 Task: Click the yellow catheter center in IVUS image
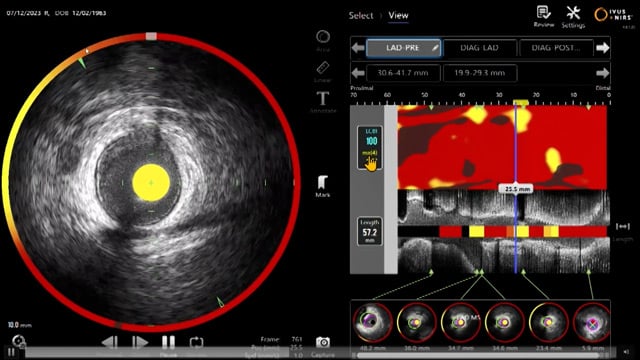click(x=151, y=182)
